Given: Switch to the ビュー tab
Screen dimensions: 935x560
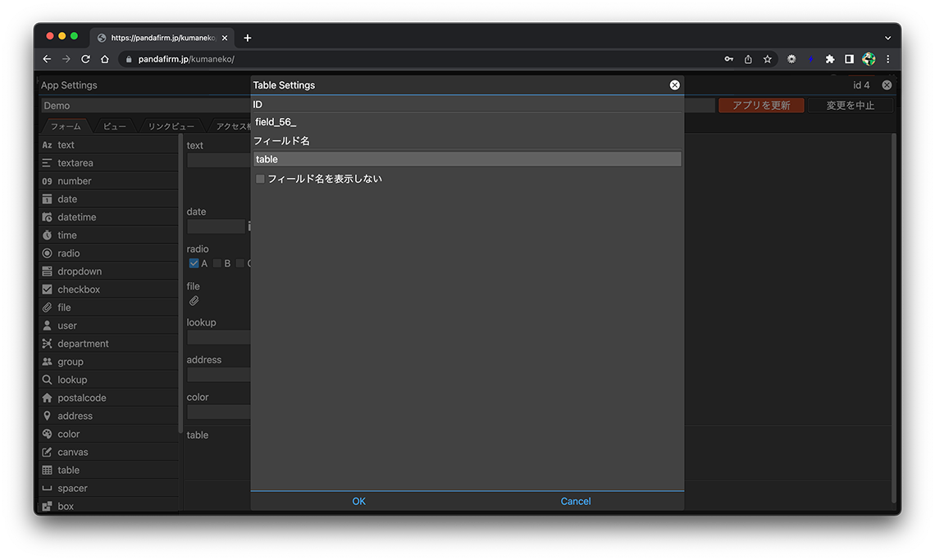Looking at the screenshot, I should (115, 126).
